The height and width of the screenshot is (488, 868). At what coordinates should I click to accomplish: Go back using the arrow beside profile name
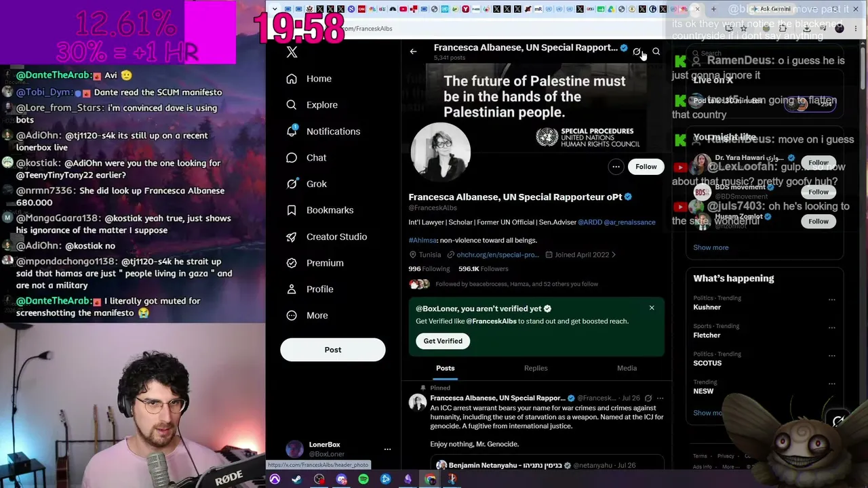click(x=413, y=52)
